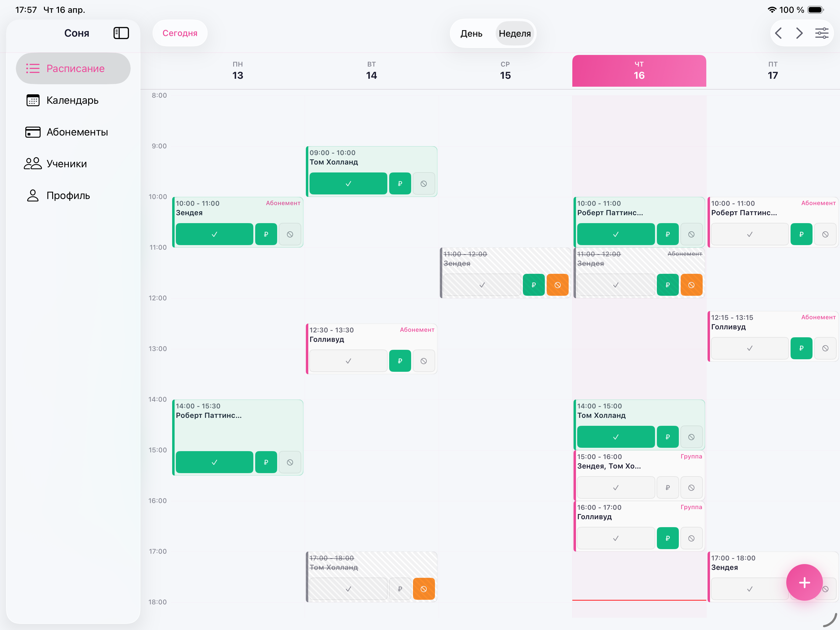The image size is (840, 630).
Task: Open the schedule filters icon
Action: click(x=822, y=33)
